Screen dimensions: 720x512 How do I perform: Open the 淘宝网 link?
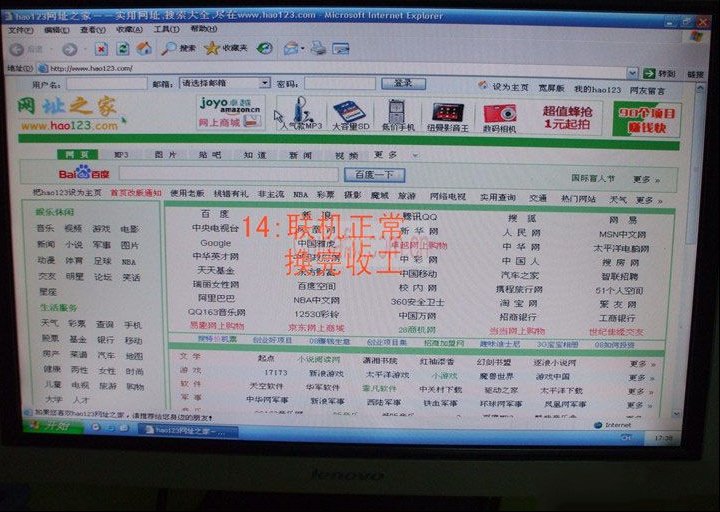(518, 304)
